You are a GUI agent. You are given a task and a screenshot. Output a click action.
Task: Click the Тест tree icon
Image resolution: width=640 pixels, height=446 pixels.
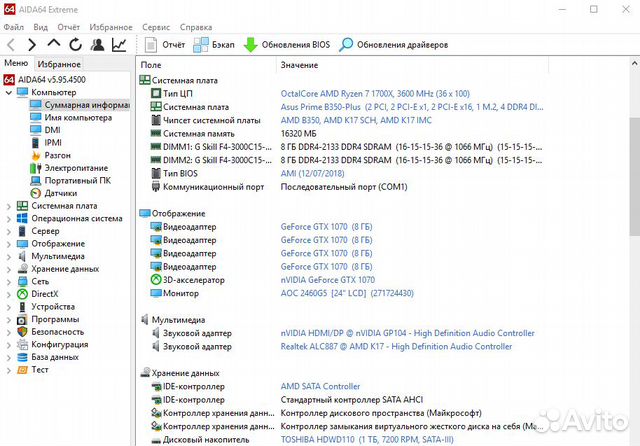22,370
